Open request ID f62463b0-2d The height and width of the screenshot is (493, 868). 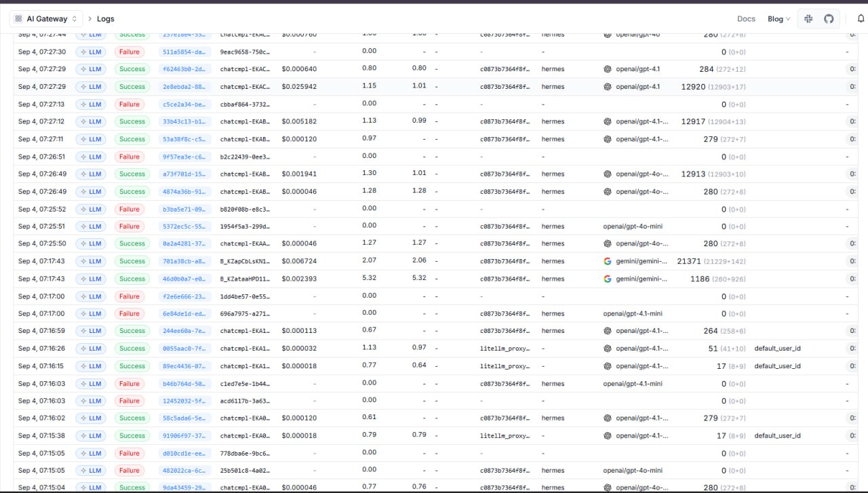[x=185, y=69]
